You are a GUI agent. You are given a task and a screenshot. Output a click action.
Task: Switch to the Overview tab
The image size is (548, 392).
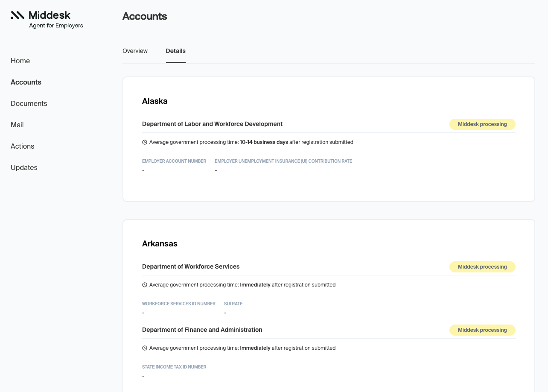(x=135, y=51)
